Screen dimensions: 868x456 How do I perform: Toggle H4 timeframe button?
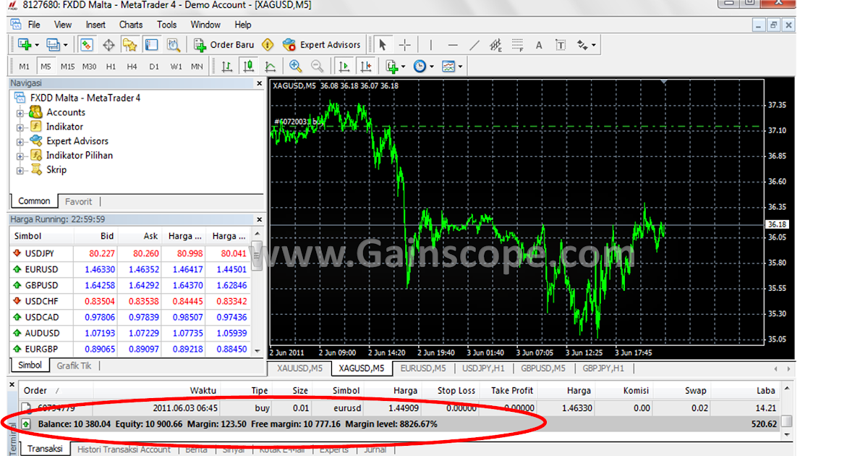click(132, 67)
